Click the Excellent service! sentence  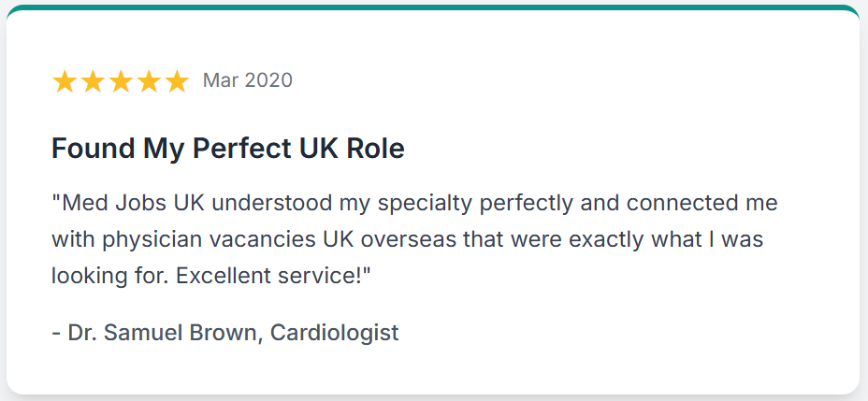272,276
